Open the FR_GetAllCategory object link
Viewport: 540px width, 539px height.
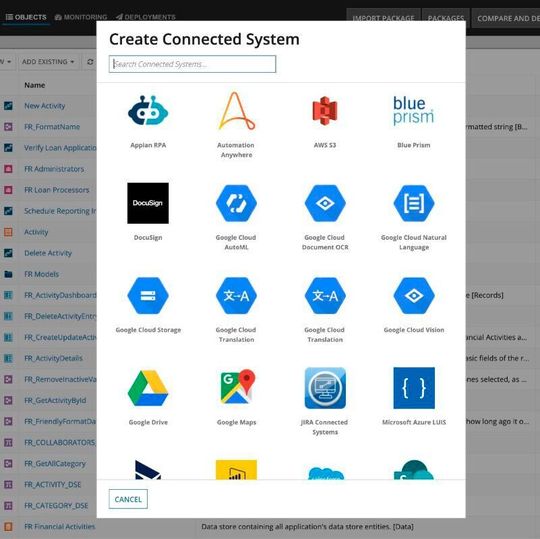pyautogui.click(x=55, y=463)
